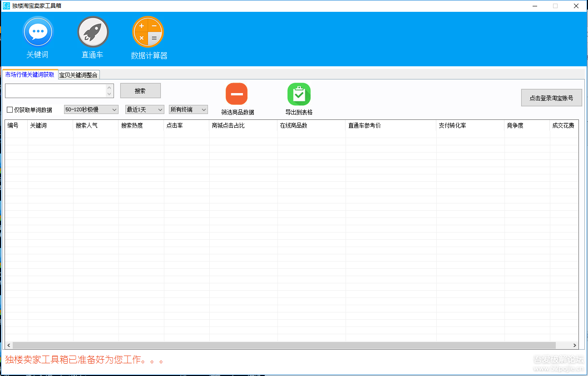Sort by the 商城点击占比 column header

243,125
